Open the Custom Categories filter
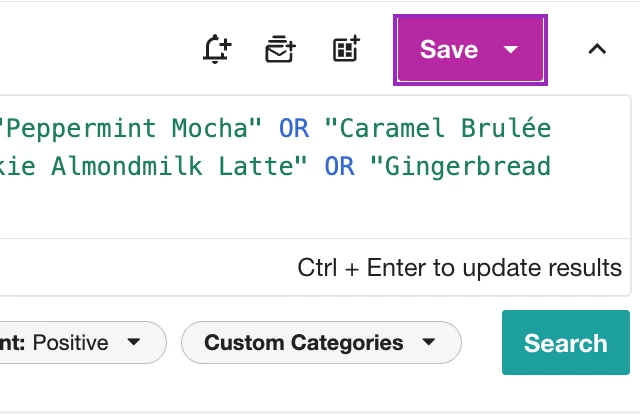 click(x=321, y=343)
